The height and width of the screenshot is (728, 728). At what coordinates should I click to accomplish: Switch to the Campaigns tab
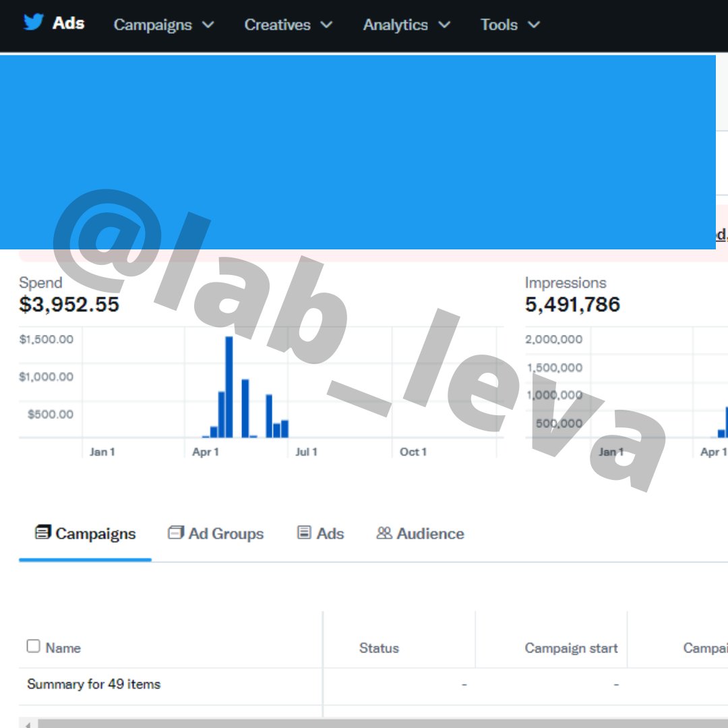coord(86,533)
